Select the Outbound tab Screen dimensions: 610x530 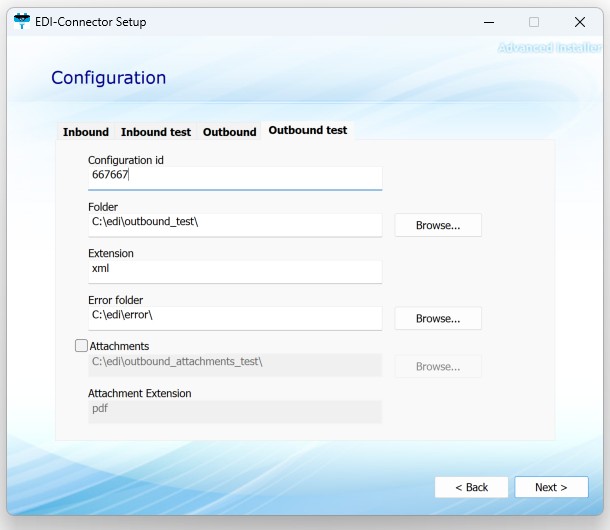pyautogui.click(x=229, y=132)
